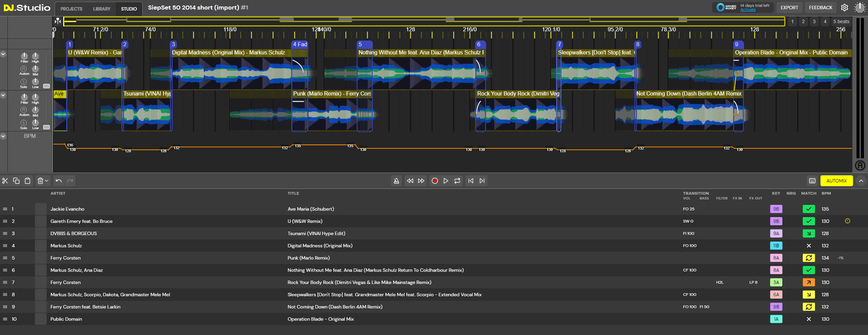Switch to the PROJECTS tab

click(71, 9)
